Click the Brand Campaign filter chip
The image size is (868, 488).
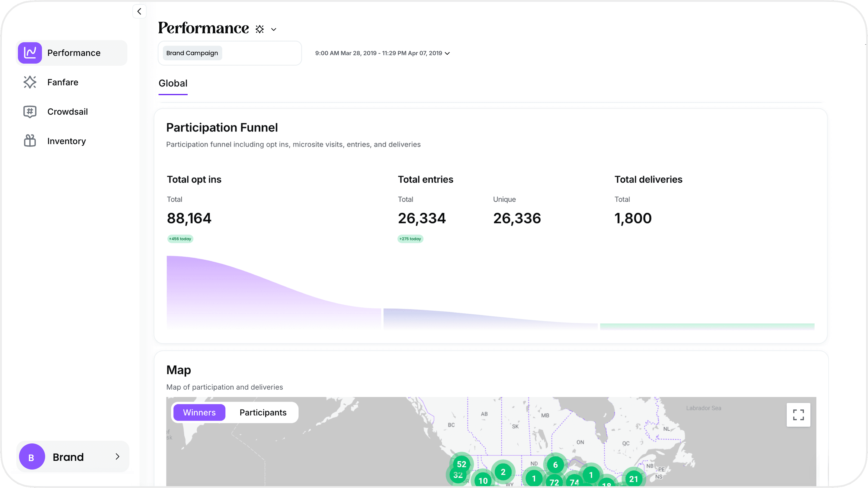point(192,53)
